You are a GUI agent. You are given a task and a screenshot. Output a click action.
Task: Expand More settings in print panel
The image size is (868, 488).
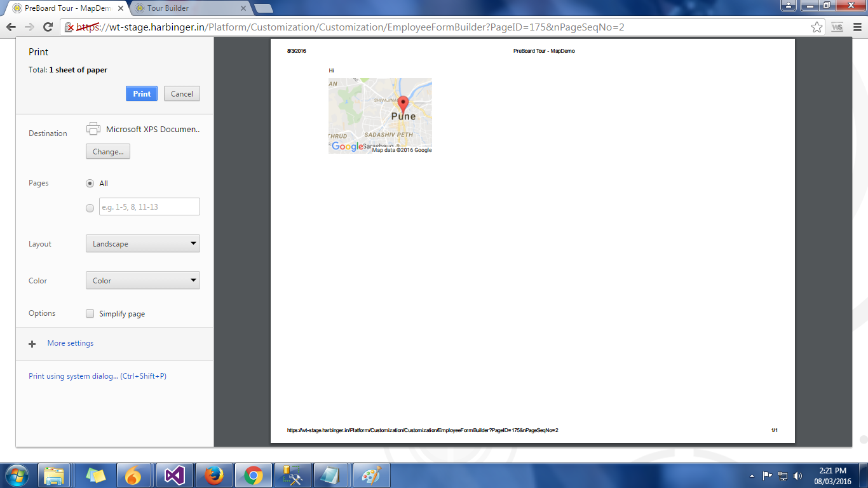click(70, 343)
